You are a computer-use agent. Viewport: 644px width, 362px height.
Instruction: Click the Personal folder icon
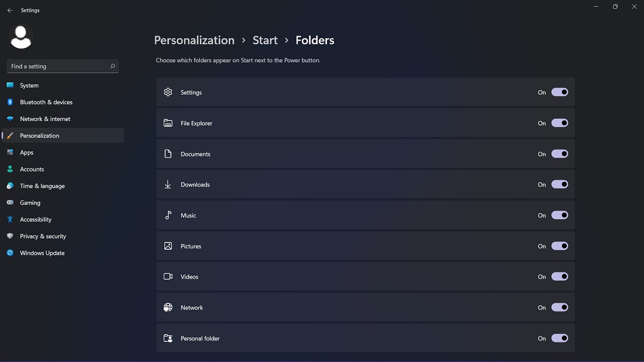tap(168, 338)
